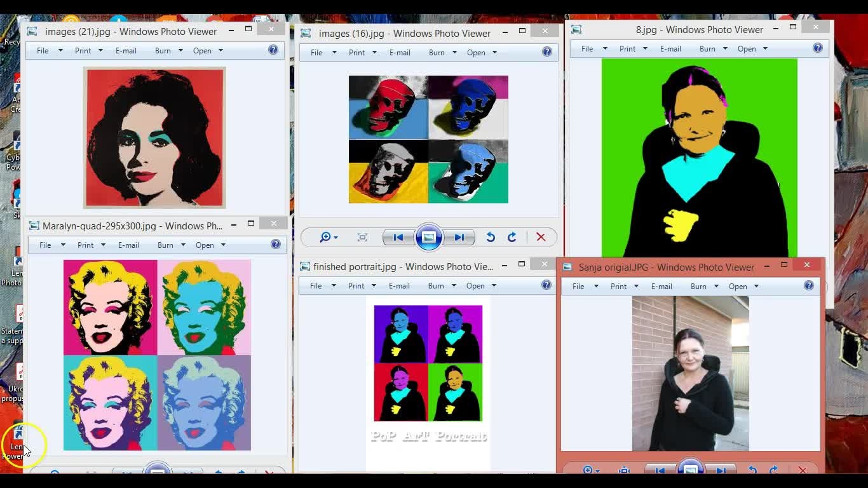Open File menu in Sanja origial viewer
The width and height of the screenshot is (868, 488).
585,286
